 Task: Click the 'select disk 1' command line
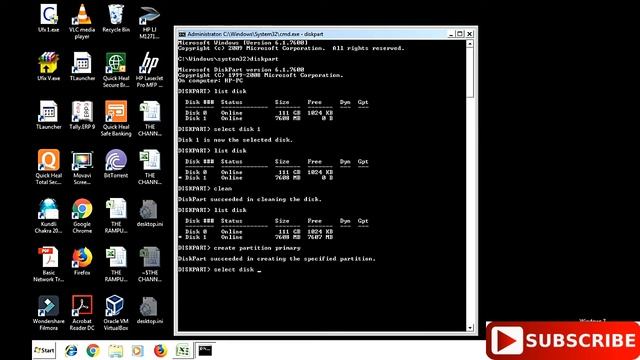219,129
